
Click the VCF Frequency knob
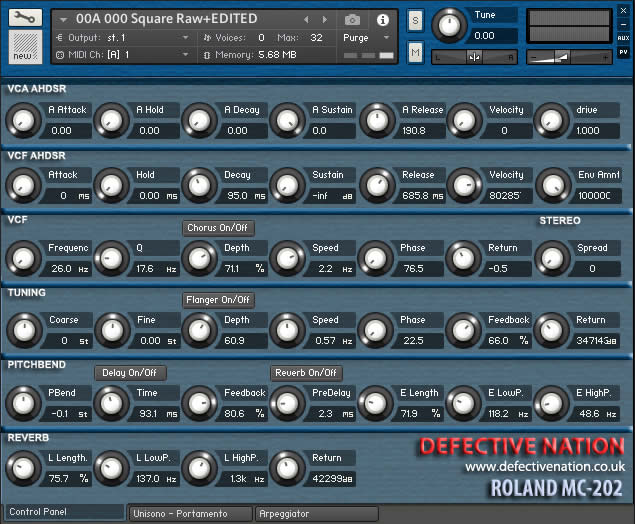pyautogui.click(x=23, y=258)
